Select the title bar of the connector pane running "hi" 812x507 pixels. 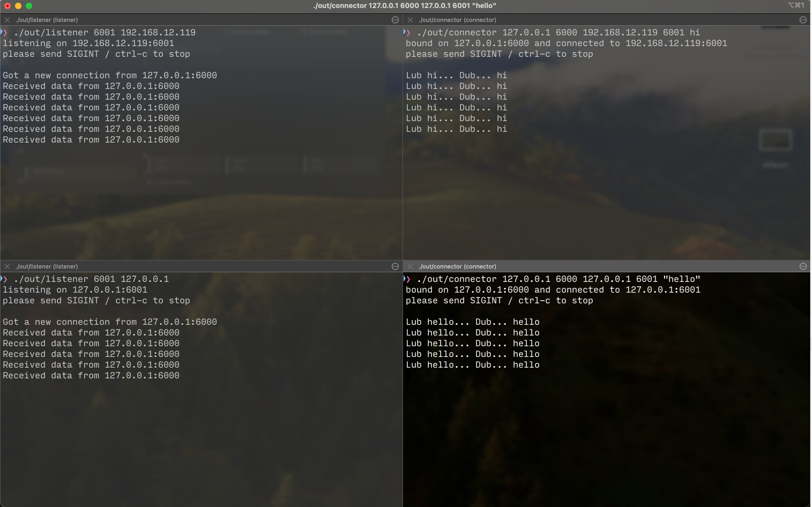click(607, 20)
